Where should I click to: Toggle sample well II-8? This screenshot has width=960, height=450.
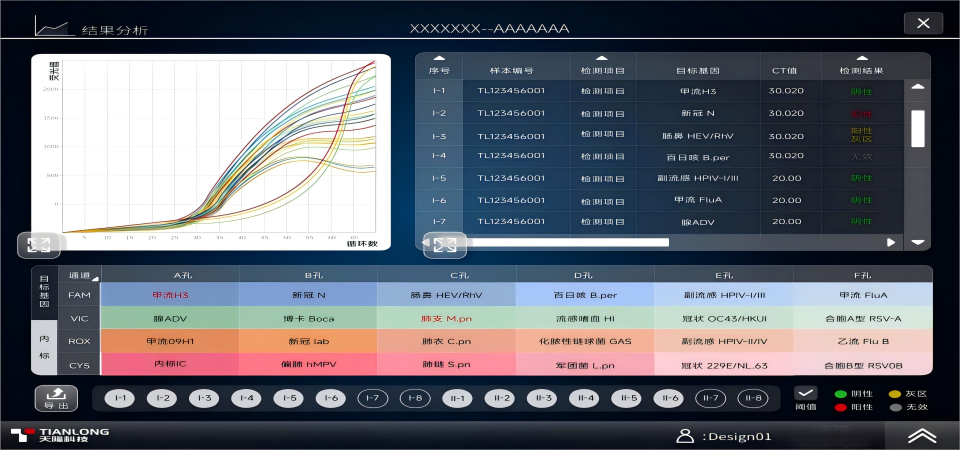tap(752, 398)
